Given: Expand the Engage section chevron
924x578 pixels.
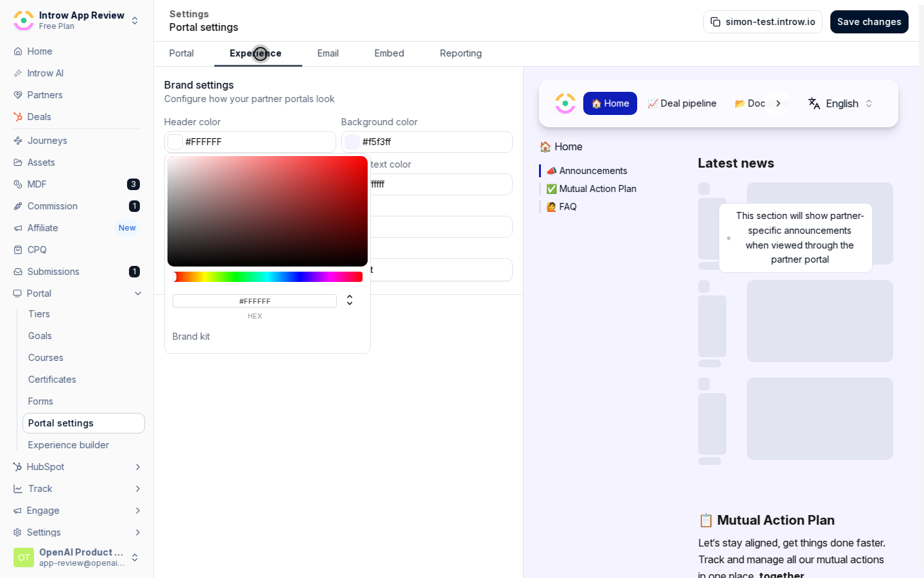Looking at the screenshot, I should (x=138, y=511).
